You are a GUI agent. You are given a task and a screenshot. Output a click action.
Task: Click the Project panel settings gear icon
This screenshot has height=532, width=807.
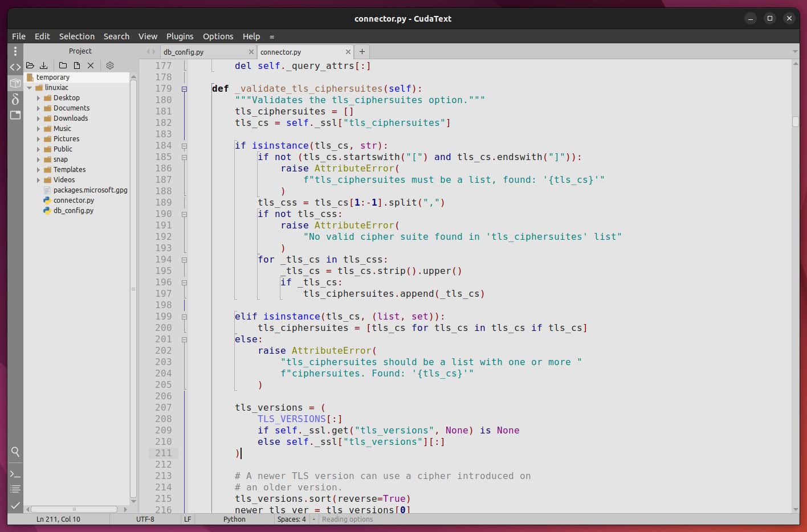point(109,65)
